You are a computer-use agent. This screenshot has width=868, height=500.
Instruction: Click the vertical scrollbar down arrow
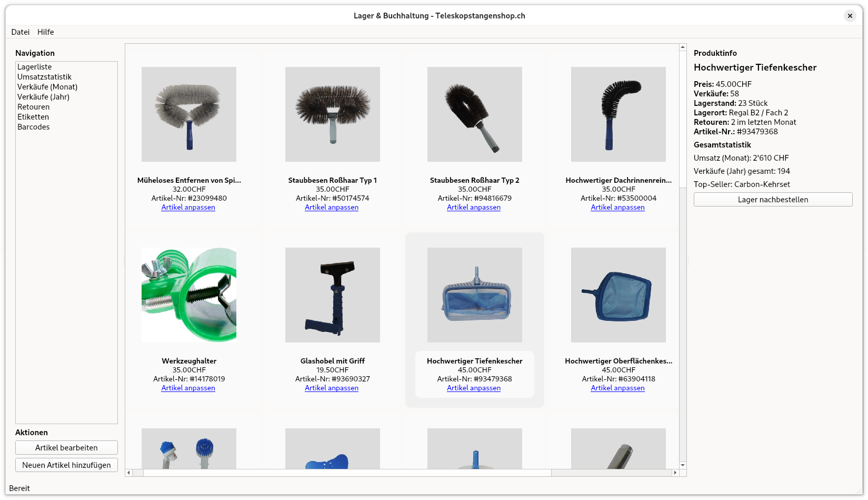click(683, 465)
